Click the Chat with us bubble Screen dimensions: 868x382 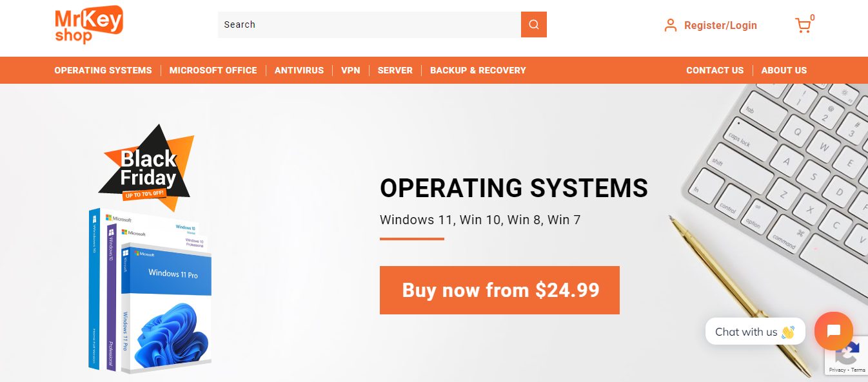(x=755, y=331)
